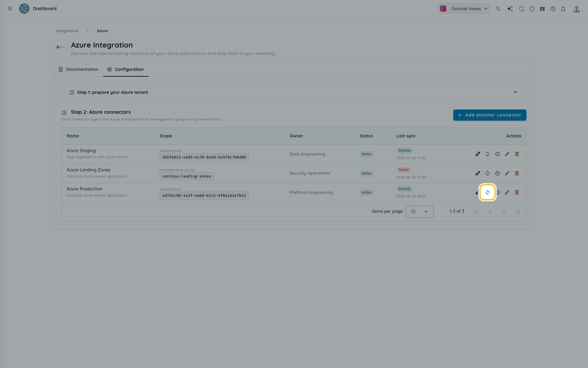View sync history for Azure Landing Zones

[x=497, y=173]
